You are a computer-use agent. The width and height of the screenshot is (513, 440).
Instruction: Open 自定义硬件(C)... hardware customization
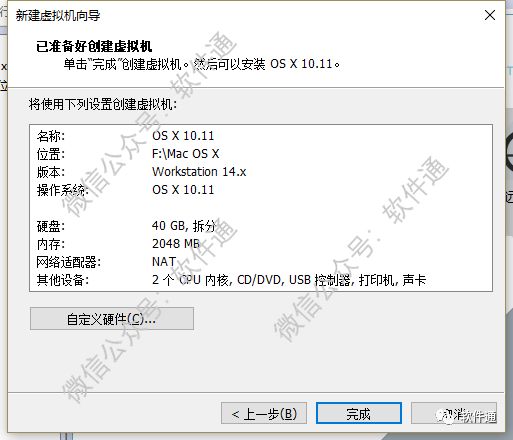point(112,319)
